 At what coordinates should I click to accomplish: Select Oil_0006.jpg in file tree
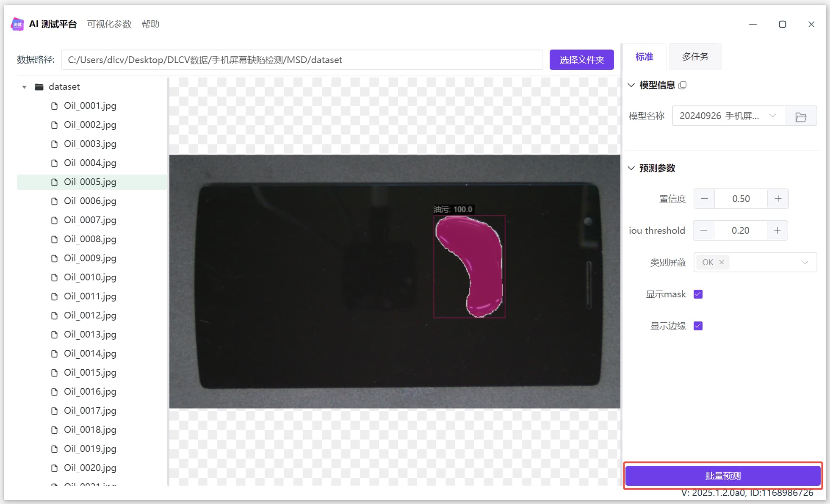coord(90,201)
